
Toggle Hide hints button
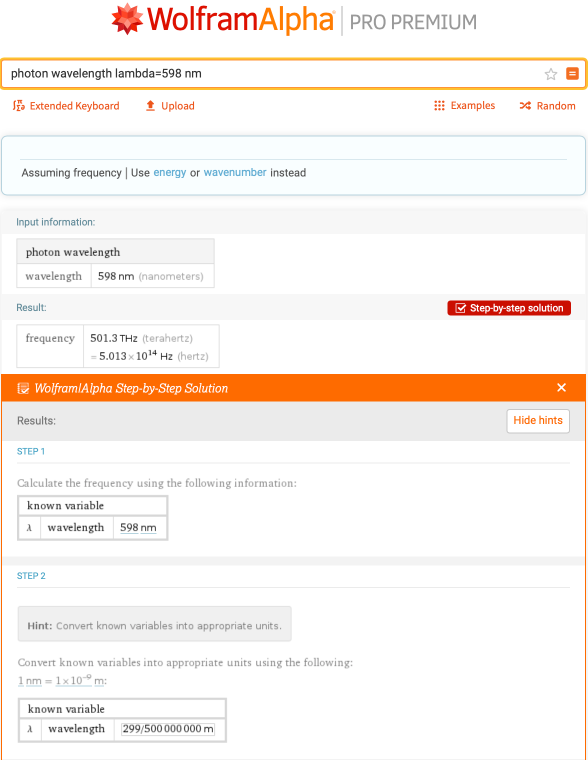point(538,421)
